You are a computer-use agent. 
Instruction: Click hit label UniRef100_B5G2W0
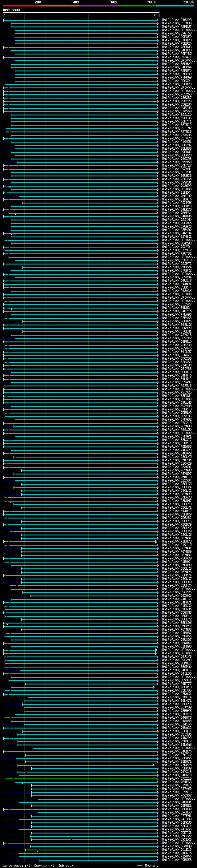coord(176,104)
